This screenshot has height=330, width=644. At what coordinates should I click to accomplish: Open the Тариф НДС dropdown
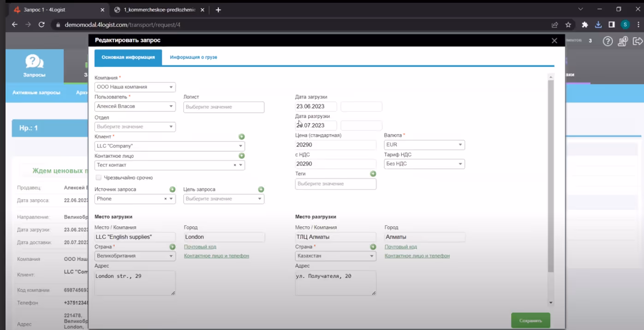(x=424, y=164)
